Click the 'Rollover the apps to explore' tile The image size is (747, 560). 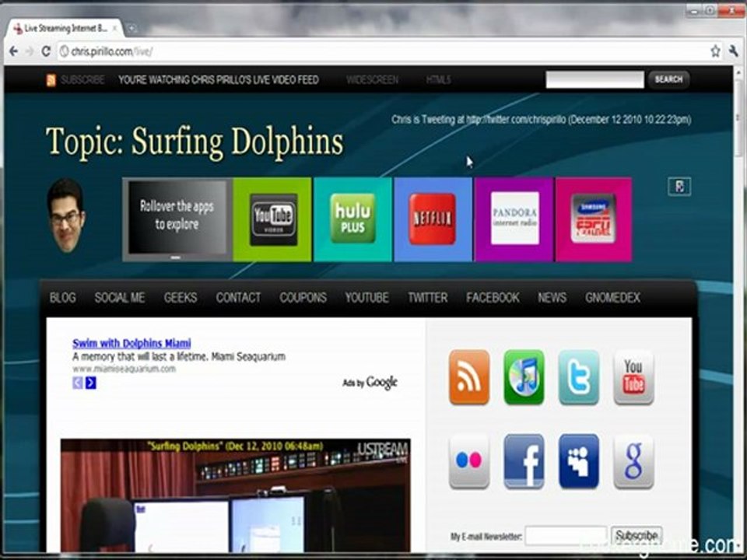click(x=177, y=219)
